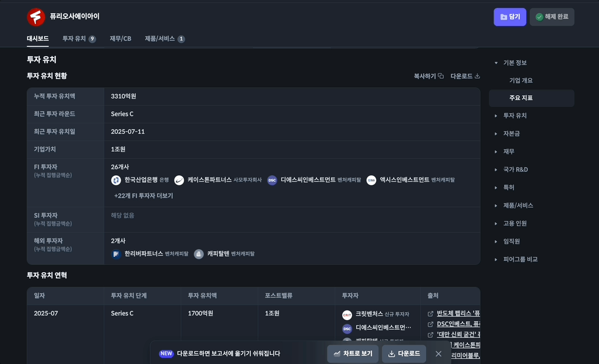This screenshot has width=599, height=364.
Task: Select 기업 개요 in the sidebar
Action: [x=521, y=80]
